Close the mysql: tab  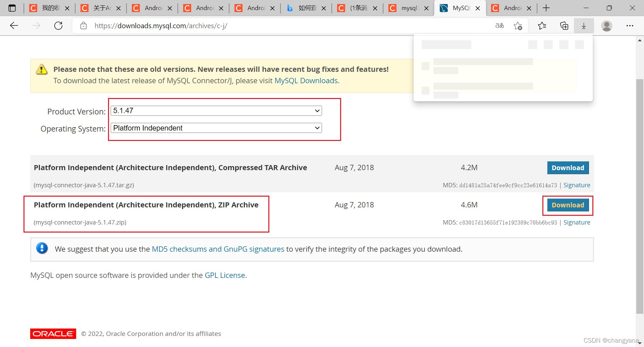point(426,8)
